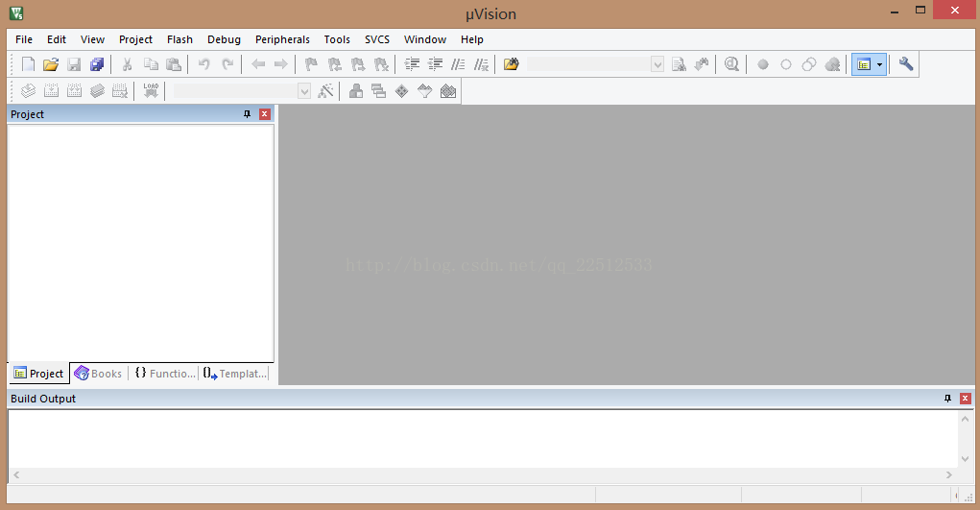Click the Undo arrow icon
The image size is (980, 510).
(203, 64)
